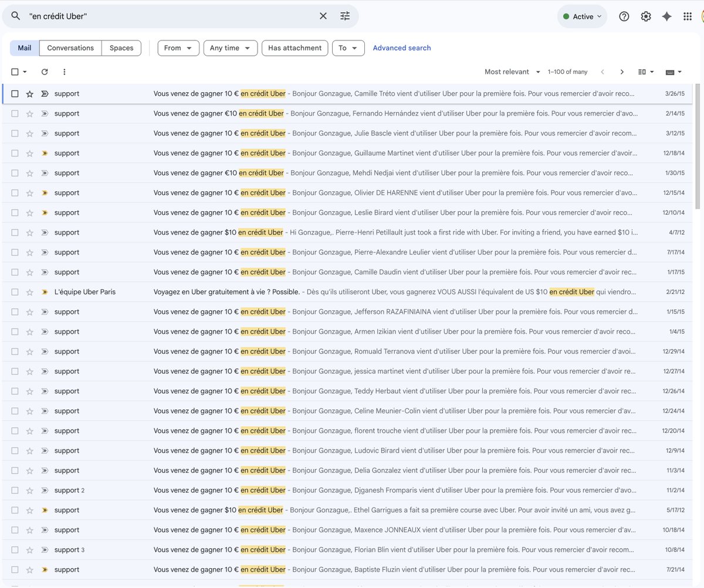
Task: Switch to the Mail tab
Action: click(x=25, y=48)
